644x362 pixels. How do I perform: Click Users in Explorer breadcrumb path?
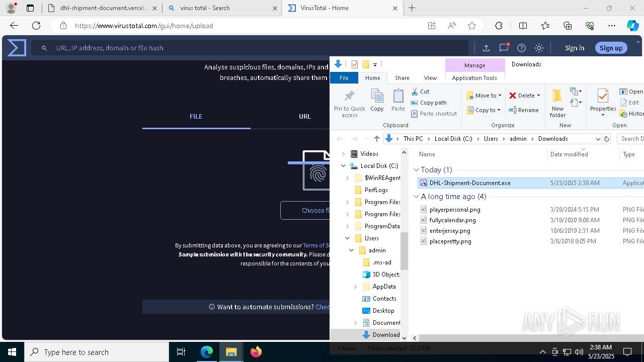click(491, 139)
